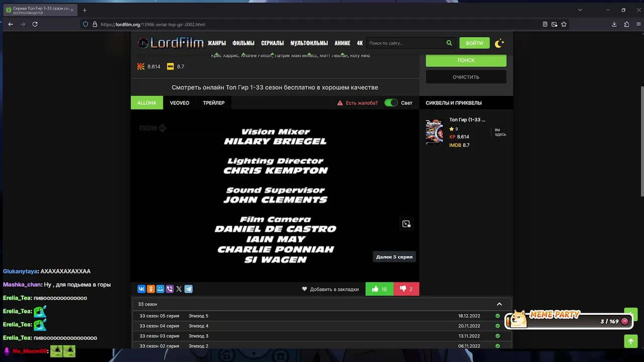Screen dimensions: 644x362
Task: Click Топ Гир poster thumbnail
Action: tap(434, 132)
